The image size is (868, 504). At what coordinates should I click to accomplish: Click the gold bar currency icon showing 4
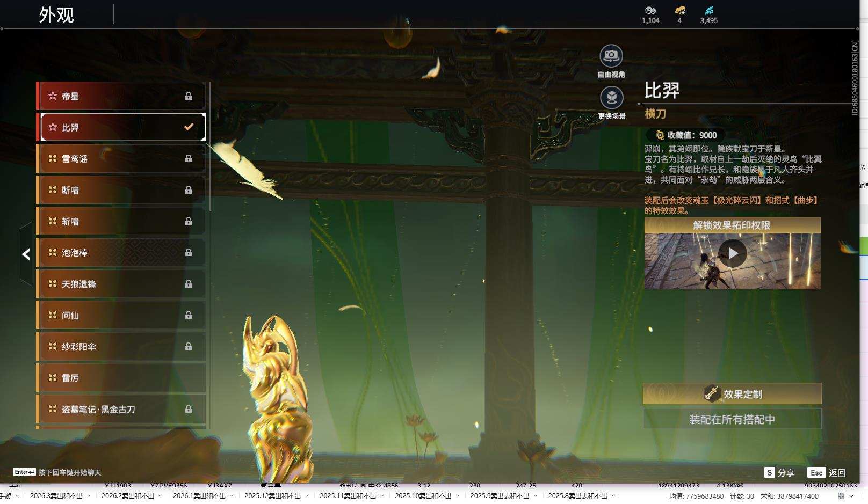click(x=679, y=10)
